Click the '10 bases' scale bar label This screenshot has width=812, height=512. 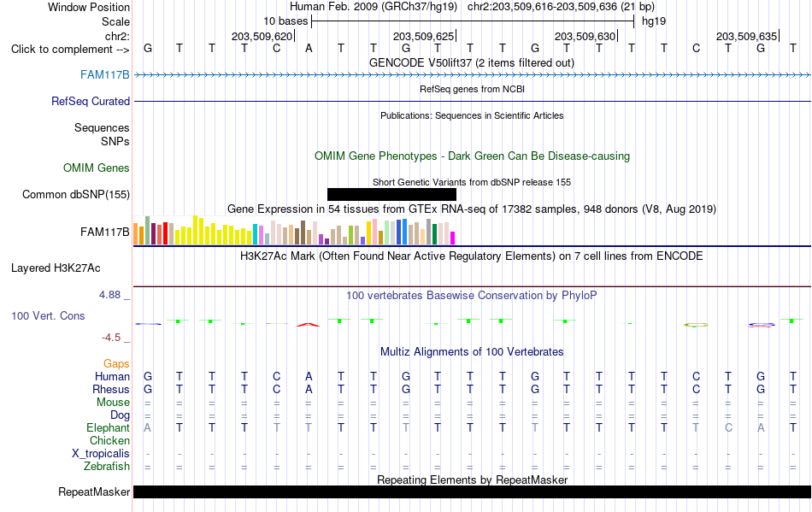[285, 21]
